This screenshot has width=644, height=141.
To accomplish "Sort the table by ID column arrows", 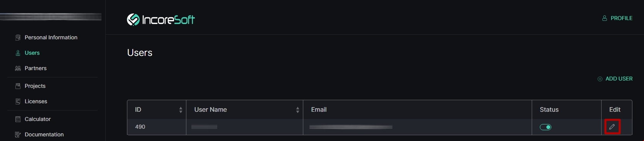I will coord(181,110).
